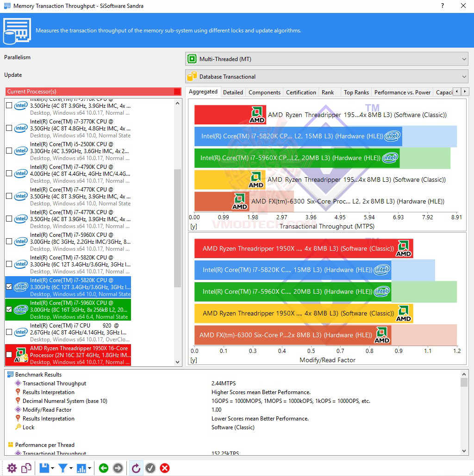Open the dropdown arrow next to chart icon
Viewport: 474px width, 476px height.
tap(89, 469)
